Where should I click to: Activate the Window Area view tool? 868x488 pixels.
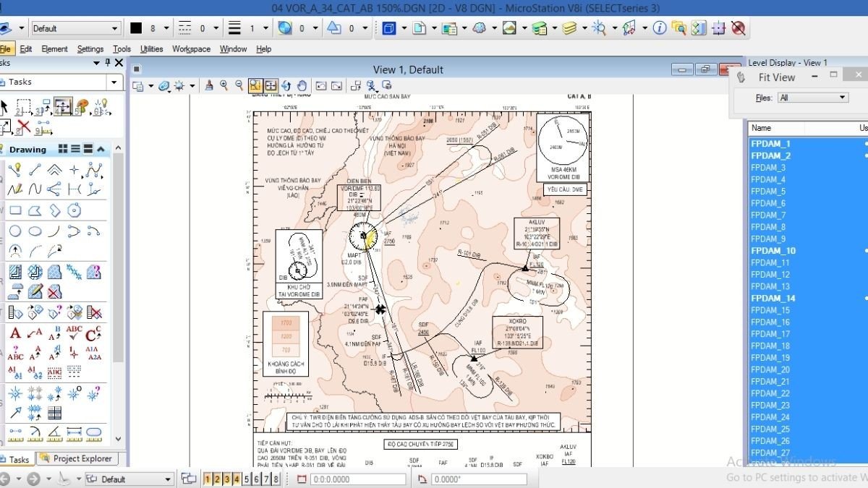click(x=255, y=85)
